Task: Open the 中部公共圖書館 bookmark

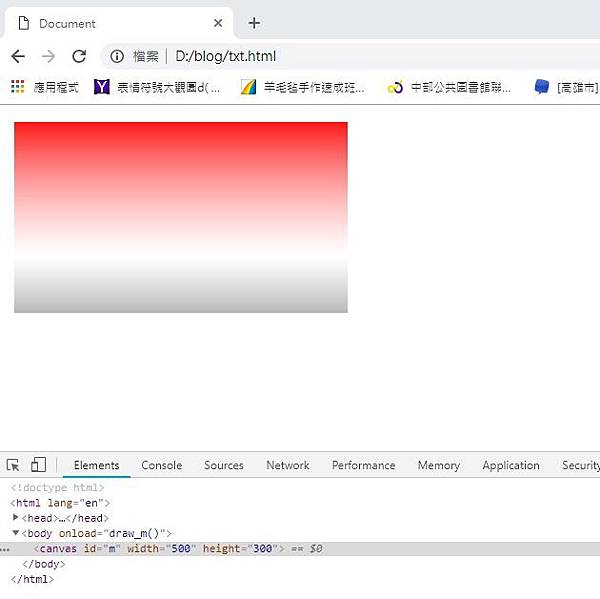Action: click(x=449, y=88)
